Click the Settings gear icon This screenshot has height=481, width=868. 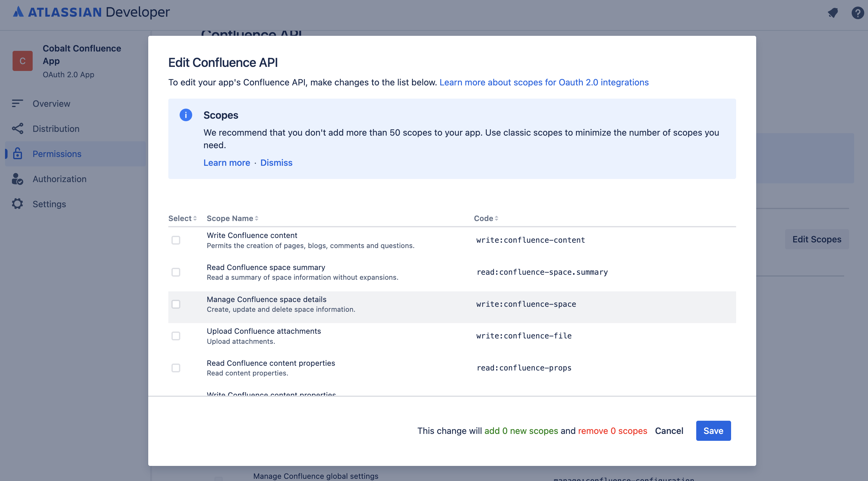coord(17,204)
